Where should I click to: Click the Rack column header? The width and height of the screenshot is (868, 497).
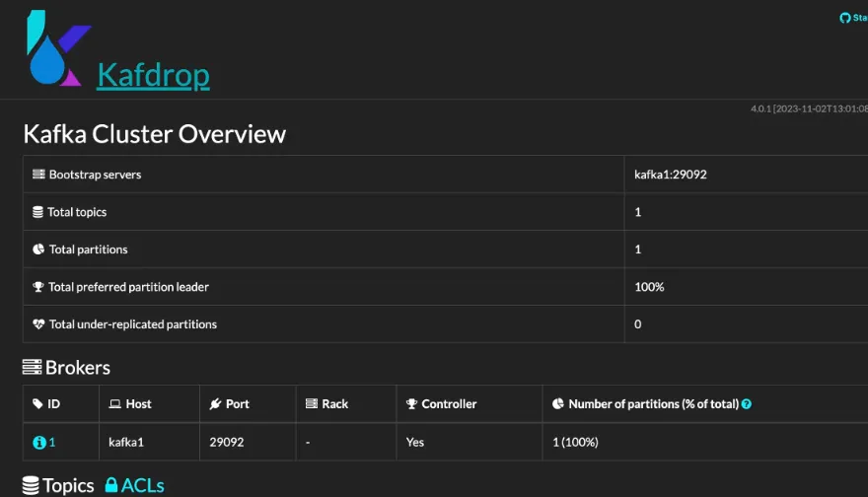pyautogui.click(x=346, y=404)
